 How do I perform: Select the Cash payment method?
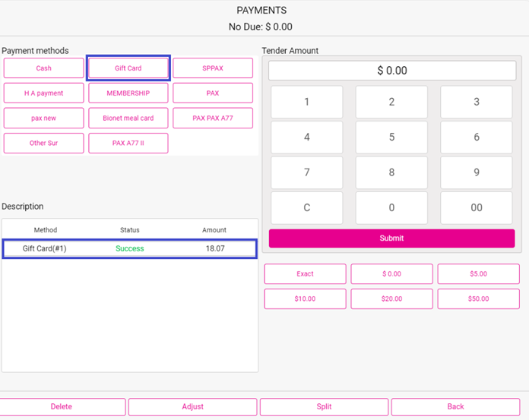[x=43, y=68]
